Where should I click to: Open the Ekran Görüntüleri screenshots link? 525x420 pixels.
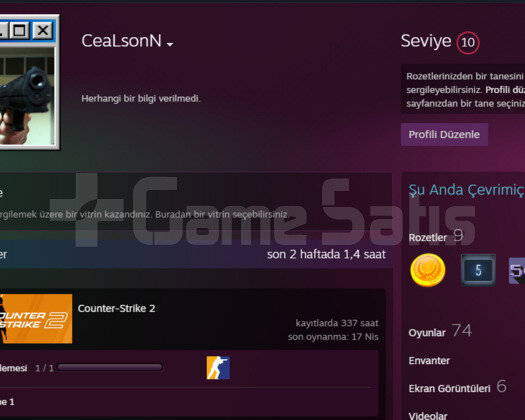449,389
